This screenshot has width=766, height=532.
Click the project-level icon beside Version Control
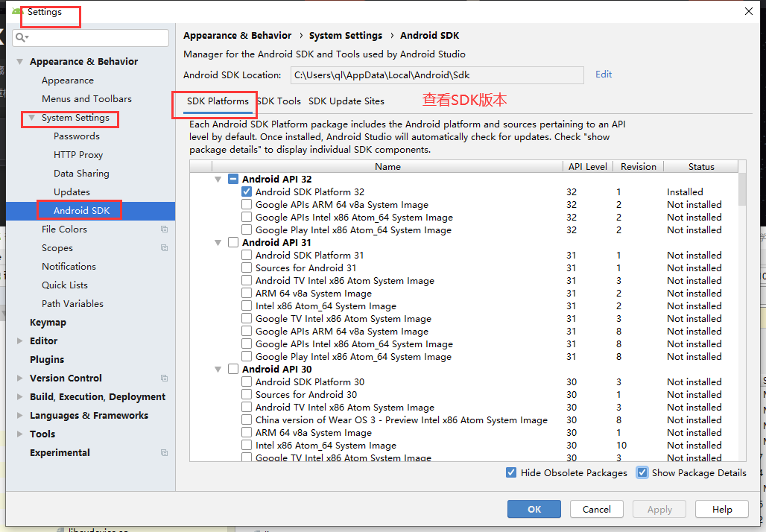(x=164, y=378)
